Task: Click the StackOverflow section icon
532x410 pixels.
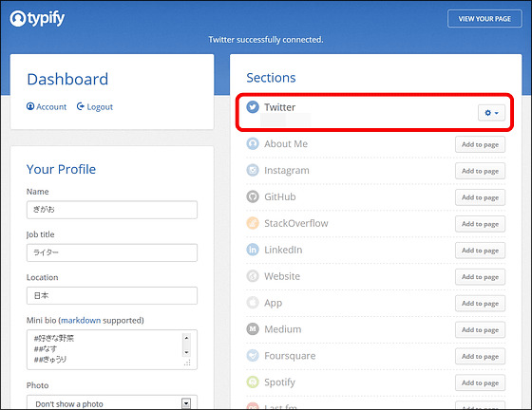Action: (x=253, y=223)
